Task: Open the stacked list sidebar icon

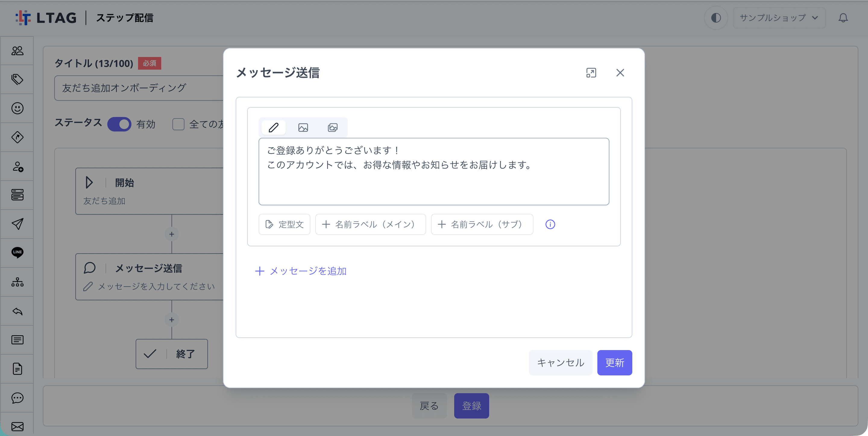Action: coord(17,195)
